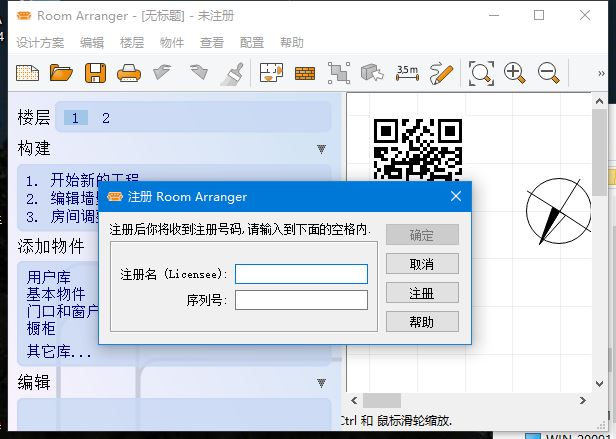616x439 pixels.
Task: Click the 取消 button
Action: tap(422, 264)
